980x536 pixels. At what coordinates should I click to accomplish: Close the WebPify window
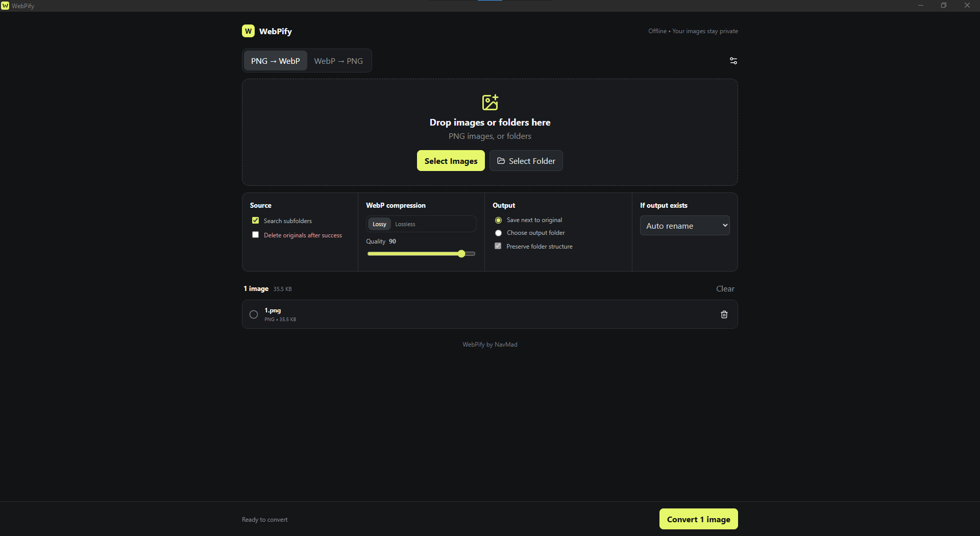967,6
